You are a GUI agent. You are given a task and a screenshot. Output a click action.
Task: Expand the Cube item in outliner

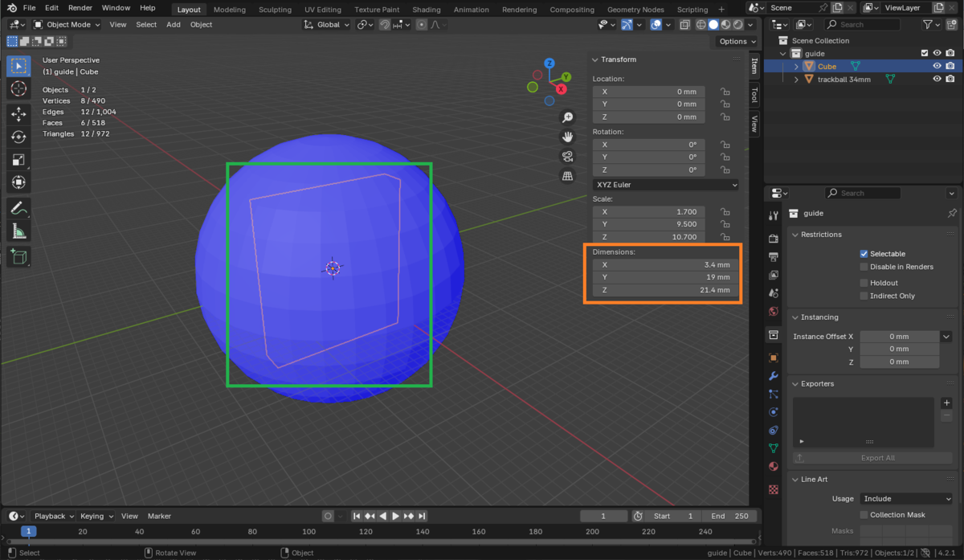tap(796, 67)
